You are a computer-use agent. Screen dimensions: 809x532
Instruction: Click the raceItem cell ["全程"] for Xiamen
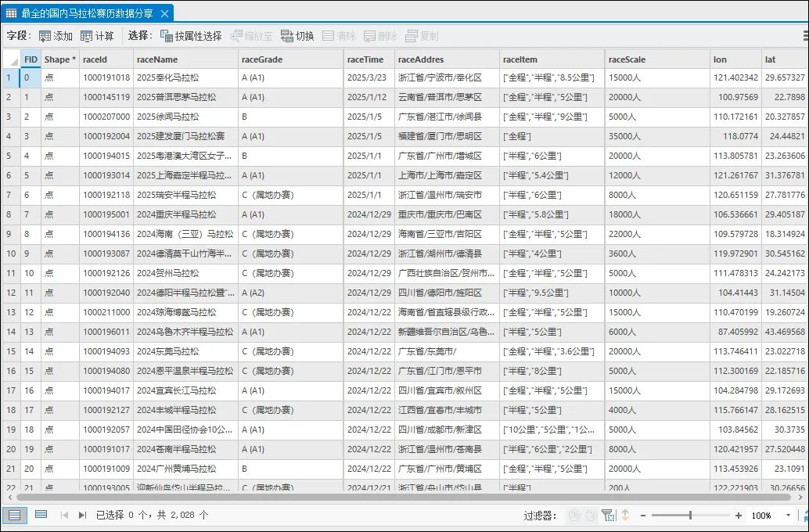552,136
